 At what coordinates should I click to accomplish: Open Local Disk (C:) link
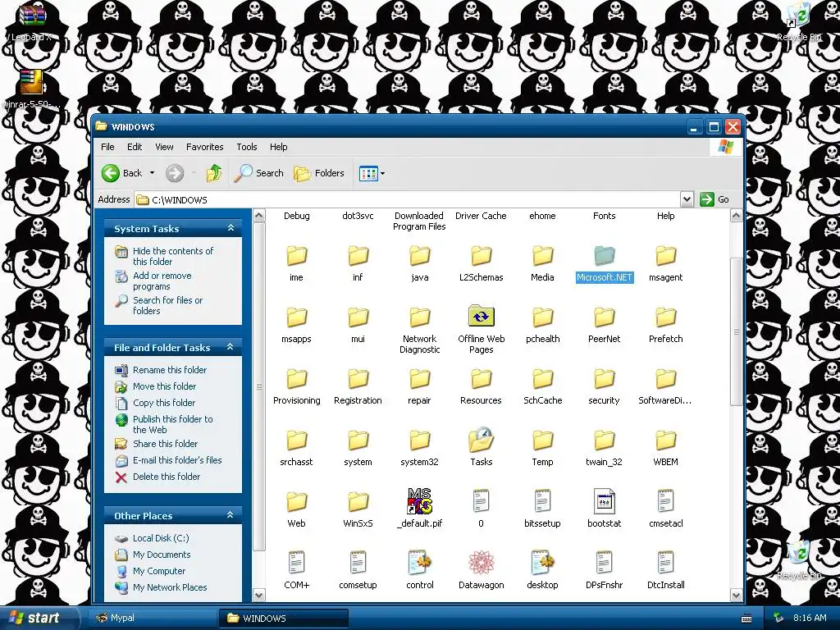pyautogui.click(x=161, y=538)
